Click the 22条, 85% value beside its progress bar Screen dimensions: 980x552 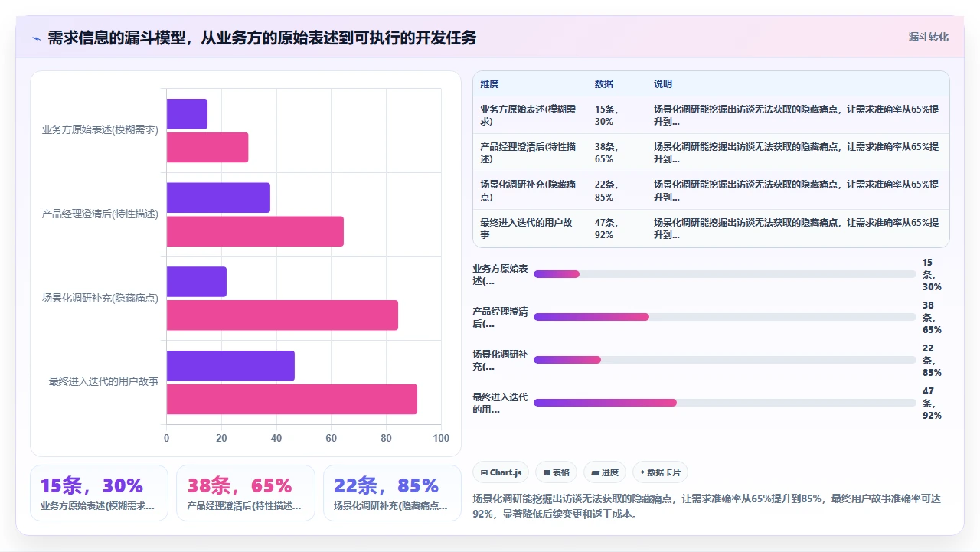932,360
